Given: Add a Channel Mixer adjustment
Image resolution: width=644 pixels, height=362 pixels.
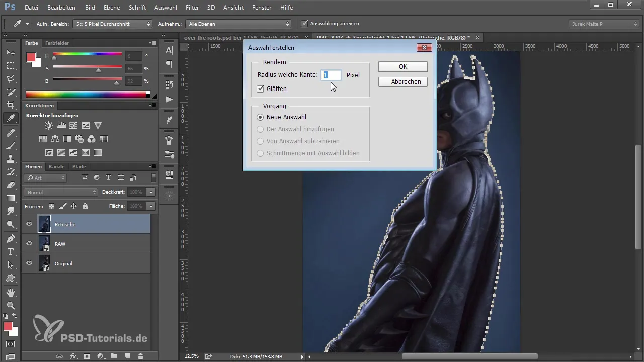Looking at the screenshot, I should (92, 139).
